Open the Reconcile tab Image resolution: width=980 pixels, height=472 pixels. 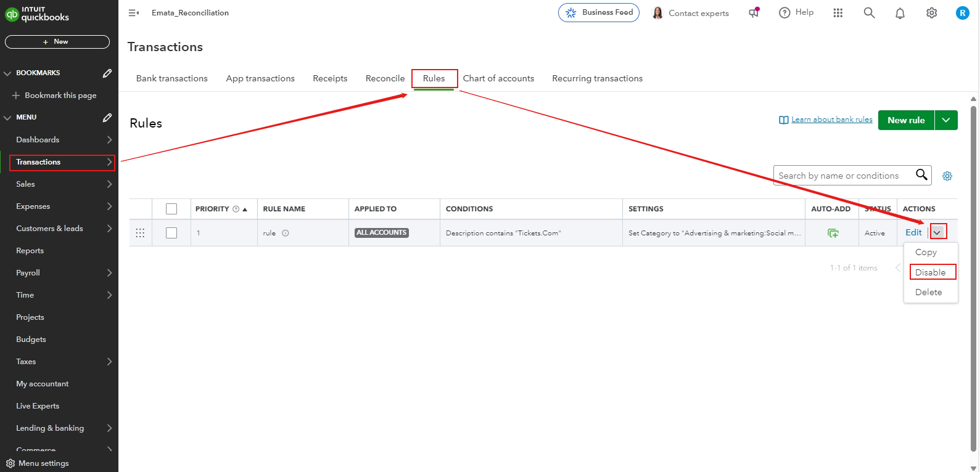tap(385, 78)
